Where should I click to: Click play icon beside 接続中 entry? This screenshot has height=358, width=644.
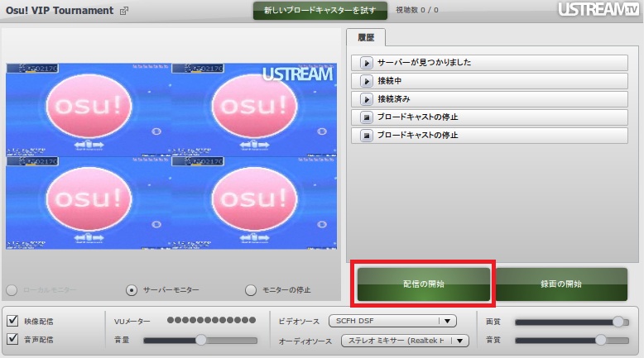tap(367, 81)
